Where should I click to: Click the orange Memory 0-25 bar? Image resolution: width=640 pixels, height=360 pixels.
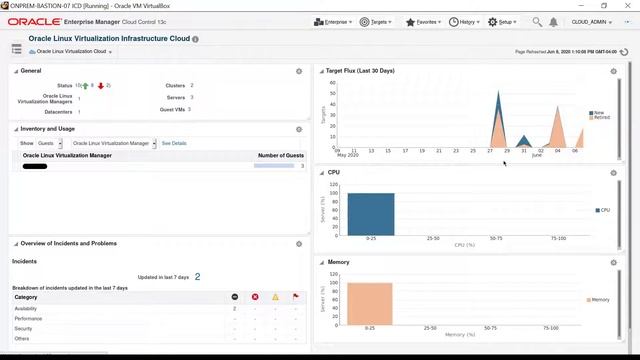click(370, 304)
